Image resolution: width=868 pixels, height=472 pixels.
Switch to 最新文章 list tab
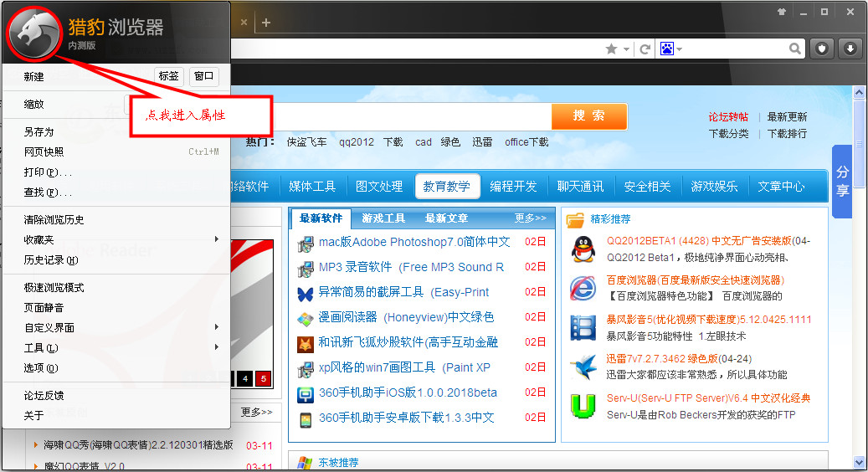click(x=447, y=218)
